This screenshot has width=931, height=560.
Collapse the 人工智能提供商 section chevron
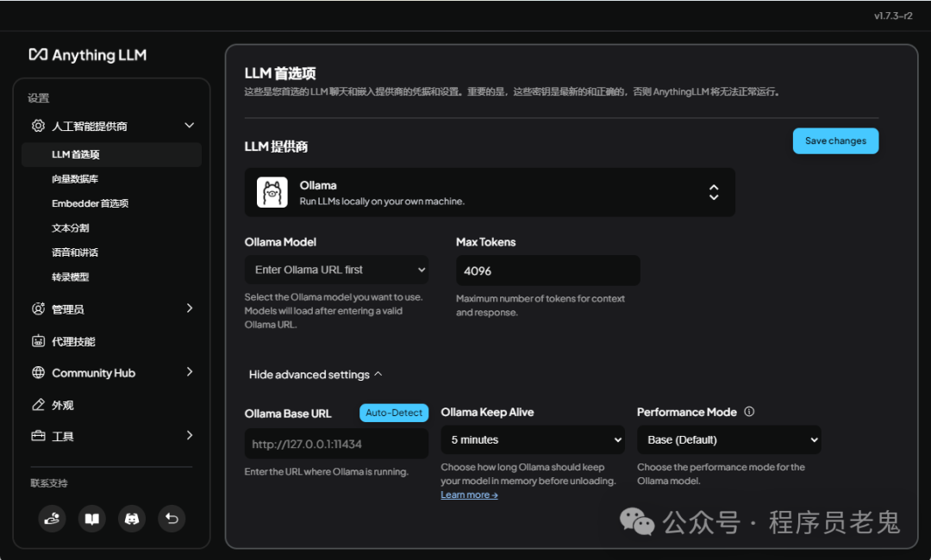click(x=190, y=125)
